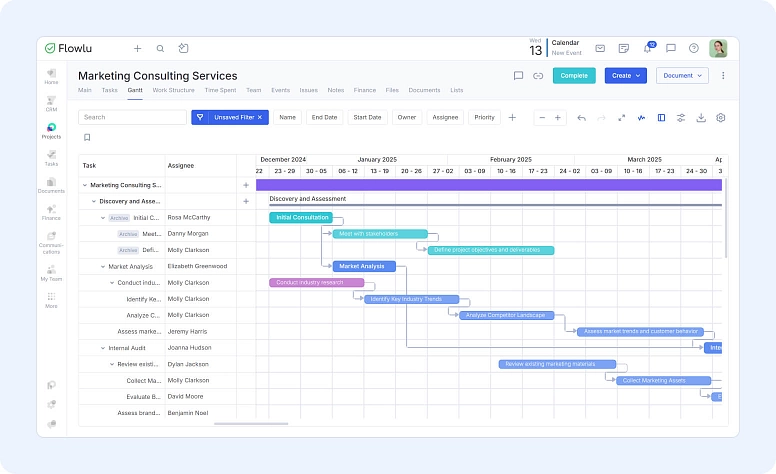Image resolution: width=776 pixels, height=474 pixels.
Task: Click the bookmark icon below search field
Action: [87, 137]
